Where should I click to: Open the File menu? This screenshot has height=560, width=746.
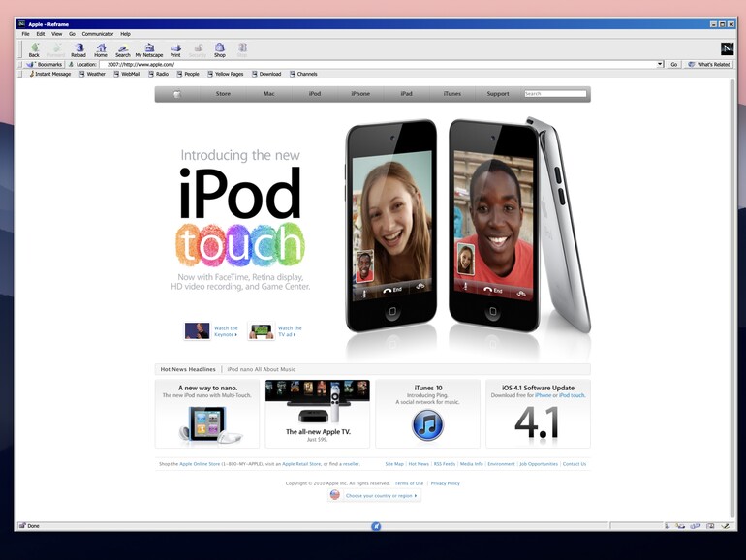(x=26, y=34)
